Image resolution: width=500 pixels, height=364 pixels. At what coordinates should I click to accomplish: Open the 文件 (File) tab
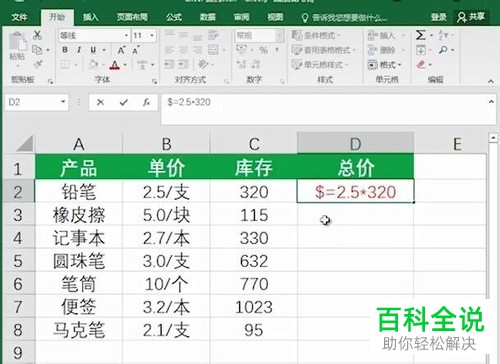pyautogui.click(x=20, y=17)
